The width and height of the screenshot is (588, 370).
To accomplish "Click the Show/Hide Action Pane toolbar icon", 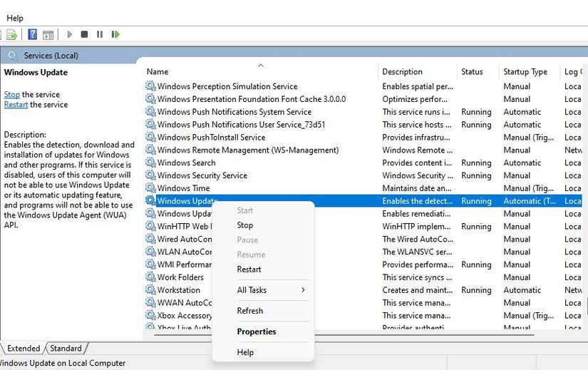I will click(x=48, y=35).
